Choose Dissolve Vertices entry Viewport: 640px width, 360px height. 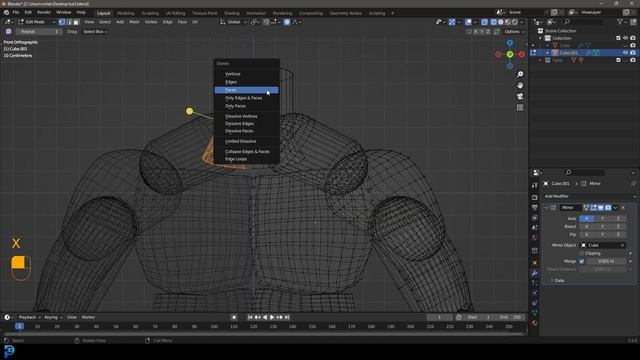247,116
